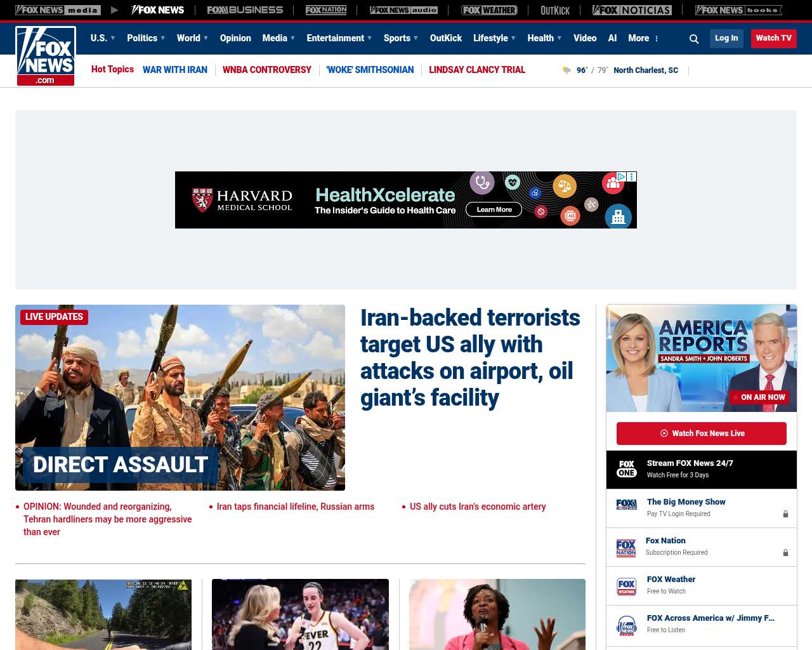
Task: Open 'WOKE' SMITHSONIAN topic link
Action: pyautogui.click(x=370, y=70)
